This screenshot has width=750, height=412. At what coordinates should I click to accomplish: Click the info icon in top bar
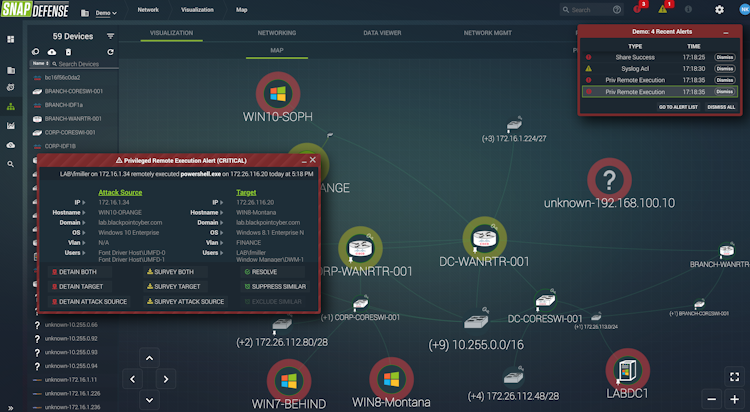688,10
